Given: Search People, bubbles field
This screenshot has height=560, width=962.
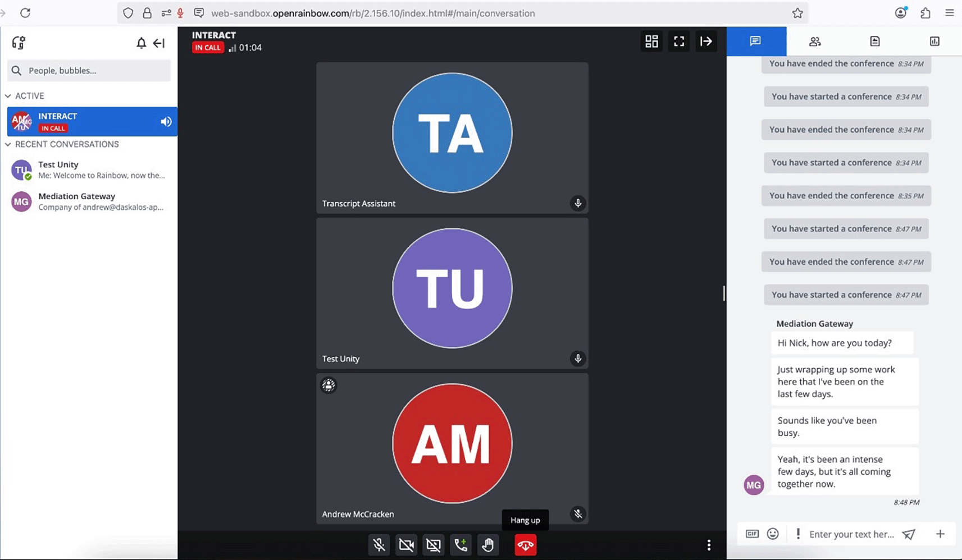Looking at the screenshot, I should (x=89, y=70).
